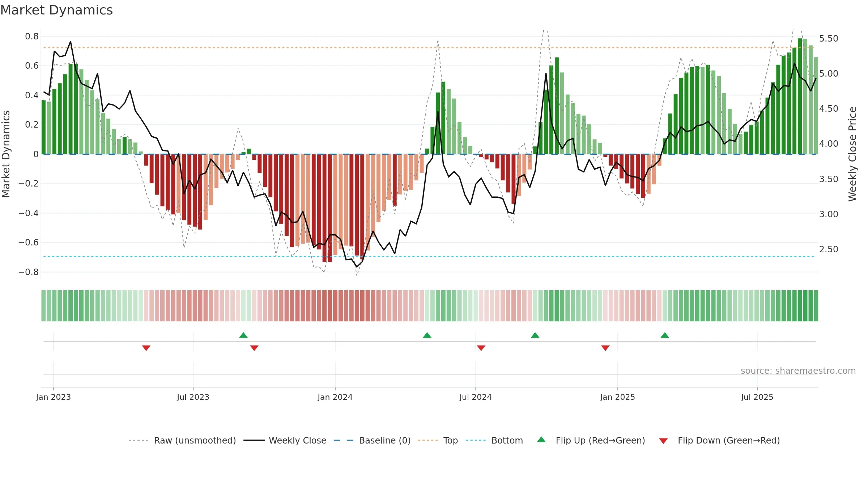The image size is (868, 488).
Task: Click the Flip Up marker near May 2024
Action: pyautogui.click(x=427, y=335)
